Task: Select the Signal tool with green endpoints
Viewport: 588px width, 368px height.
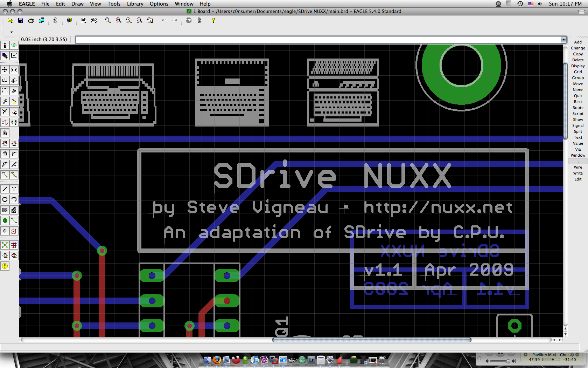Action: (14, 220)
